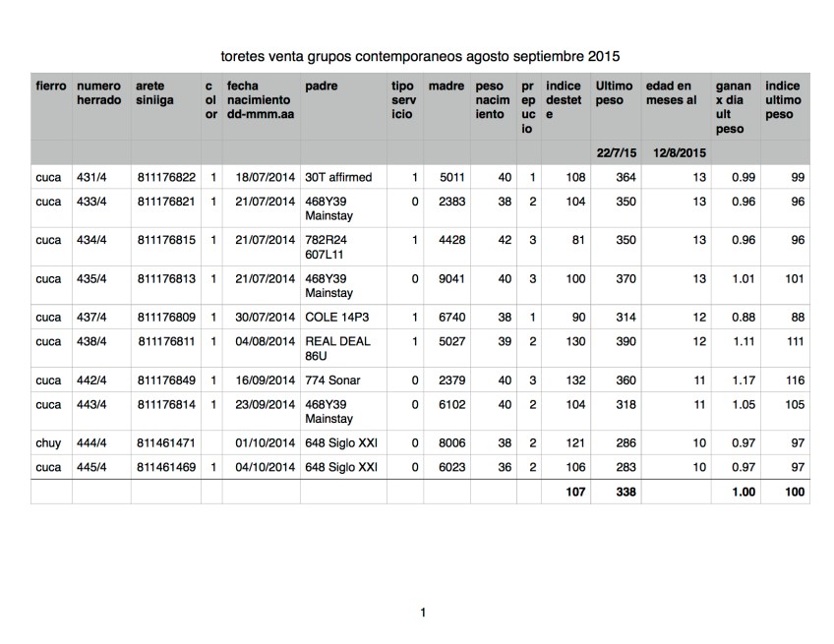The height and width of the screenshot is (644, 834).
Task: Click the page number at bottom
Action: click(x=422, y=614)
